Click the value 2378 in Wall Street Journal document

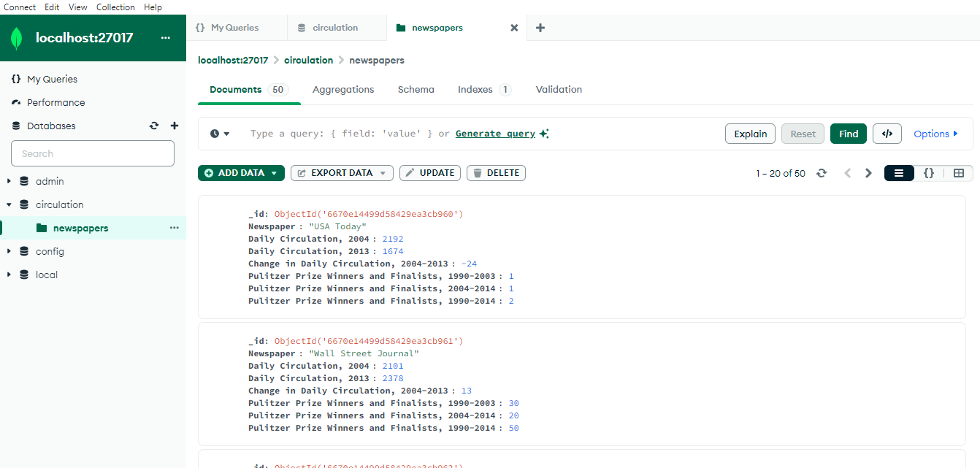coord(393,378)
